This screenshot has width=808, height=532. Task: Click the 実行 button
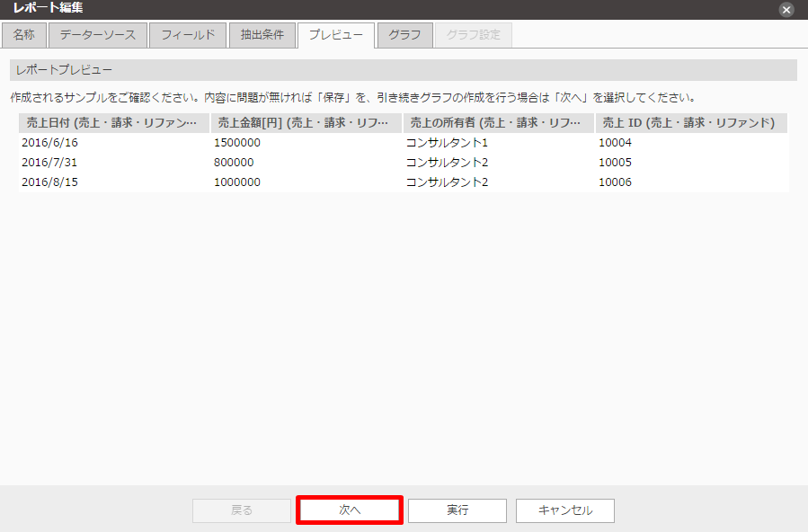coord(457,510)
